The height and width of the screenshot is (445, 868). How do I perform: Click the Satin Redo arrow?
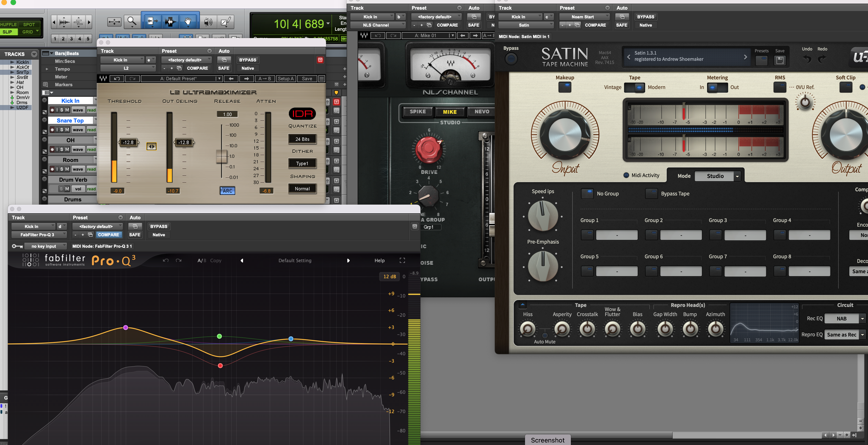pos(822,59)
